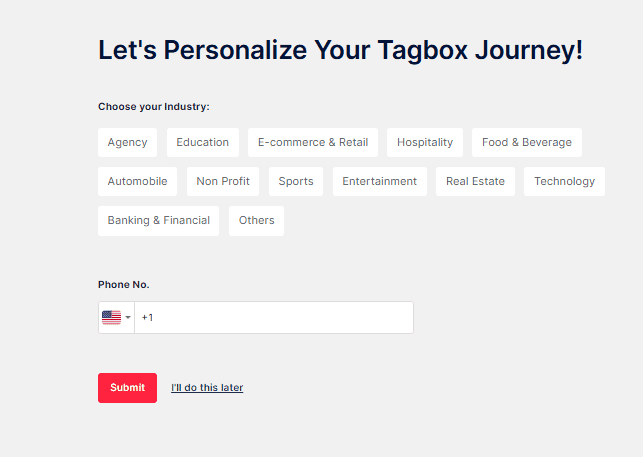
Task: Select the Entertainment industry option
Action: pos(380,181)
